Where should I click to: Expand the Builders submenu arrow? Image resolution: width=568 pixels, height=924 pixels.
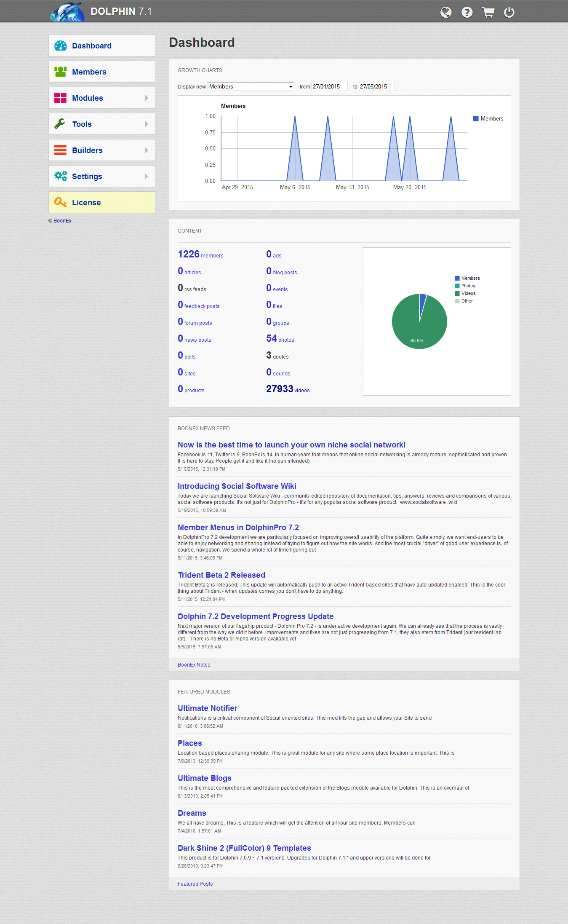point(146,150)
